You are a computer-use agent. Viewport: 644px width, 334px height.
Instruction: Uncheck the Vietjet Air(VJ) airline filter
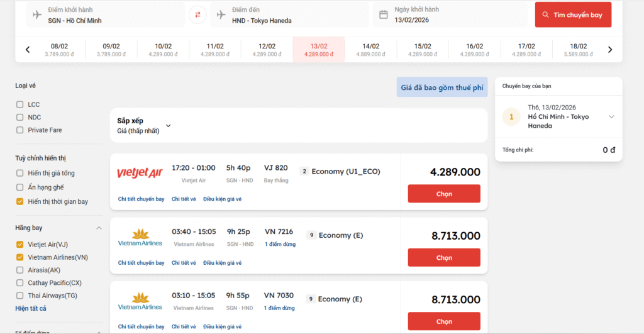(x=20, y=244)
